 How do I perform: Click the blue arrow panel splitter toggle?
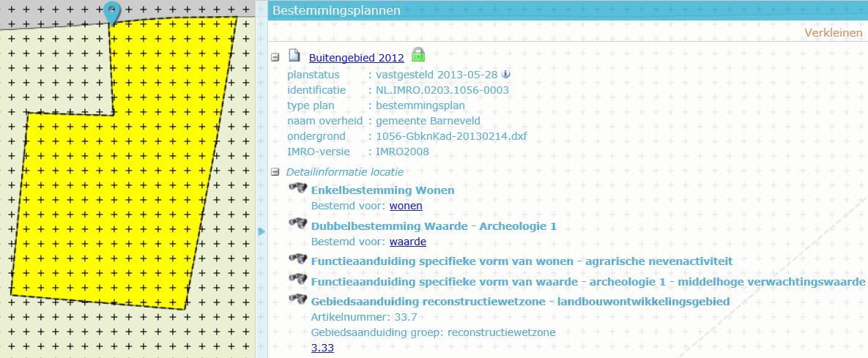(261, 231)
